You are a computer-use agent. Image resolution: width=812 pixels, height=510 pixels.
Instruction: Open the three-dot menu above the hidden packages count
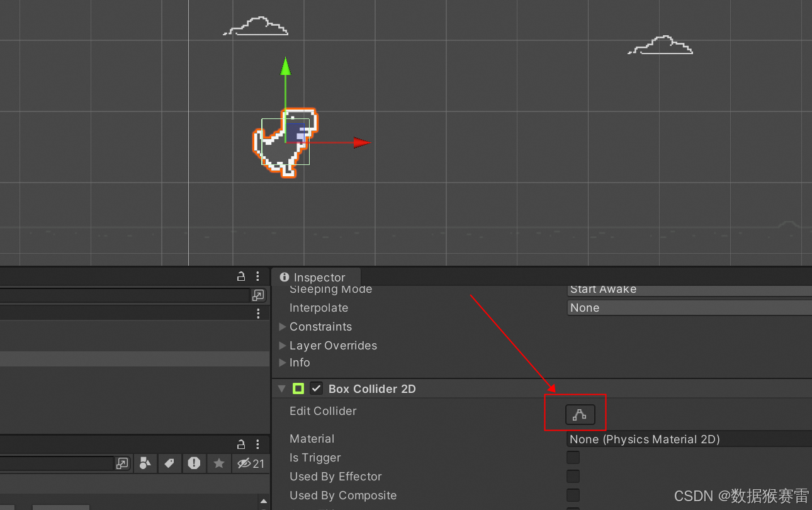coord(258,444)
